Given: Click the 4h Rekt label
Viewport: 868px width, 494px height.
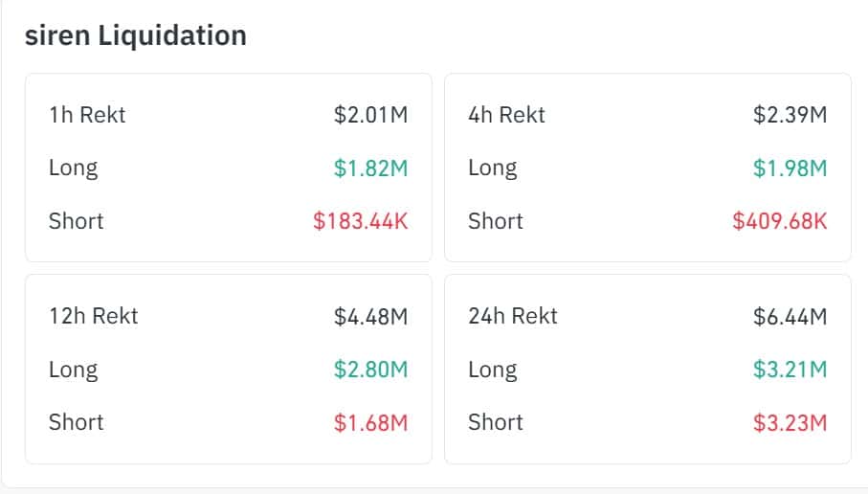Looking at the screenshot, I should click(x=506, y=116).
